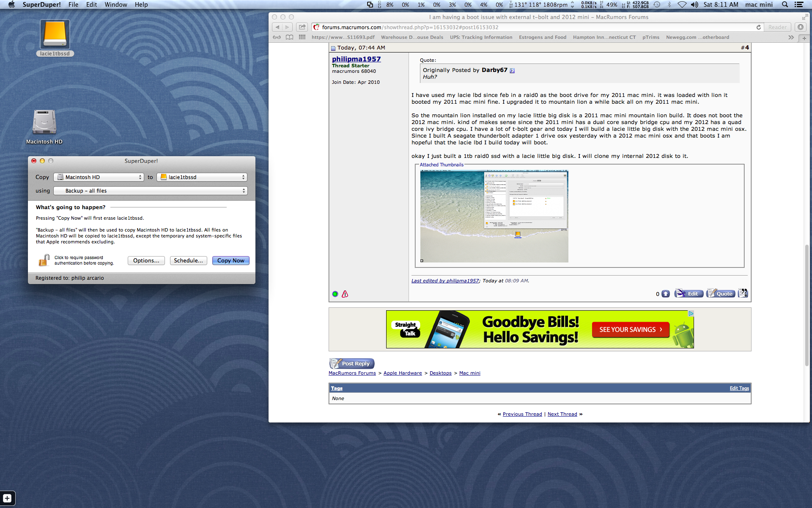Open Apple Hardware breadcrumb link
812x508 pixels.
403,373
